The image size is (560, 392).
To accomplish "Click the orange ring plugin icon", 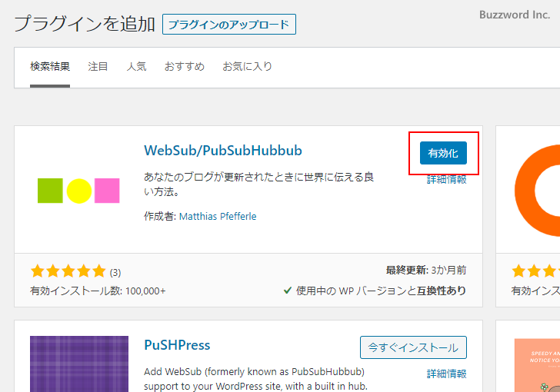I will pyautogui.click(x=537, y=191).
